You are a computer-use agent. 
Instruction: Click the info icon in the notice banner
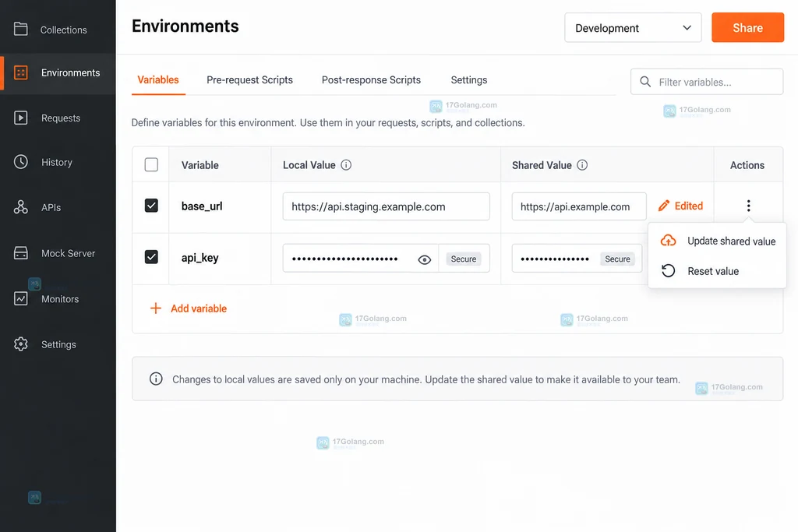[x=156, y=379]
